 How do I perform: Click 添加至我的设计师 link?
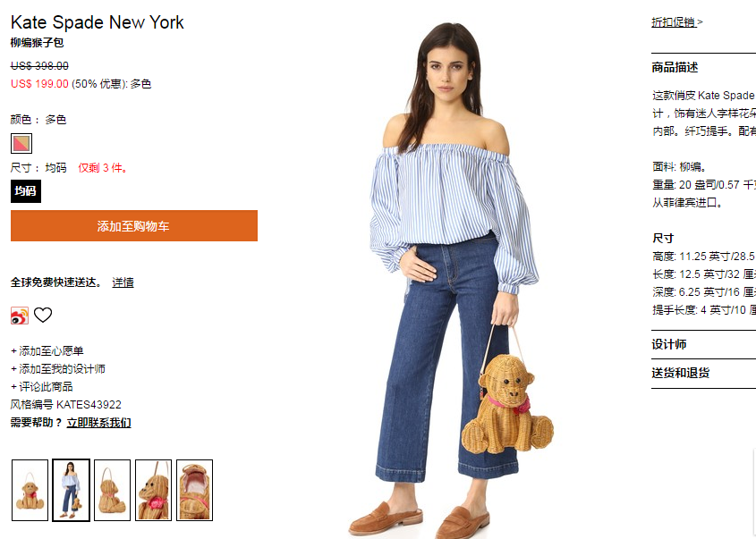(x=58, y=369)
